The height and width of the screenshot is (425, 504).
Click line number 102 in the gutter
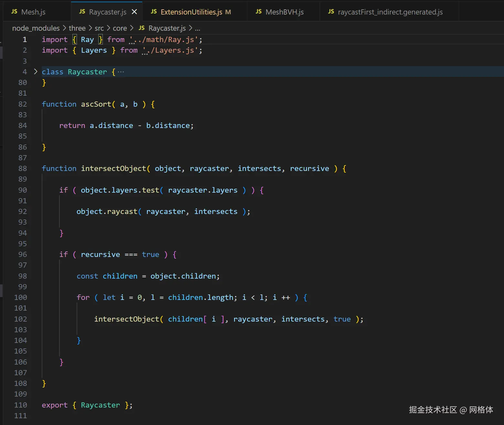point(21,319)
